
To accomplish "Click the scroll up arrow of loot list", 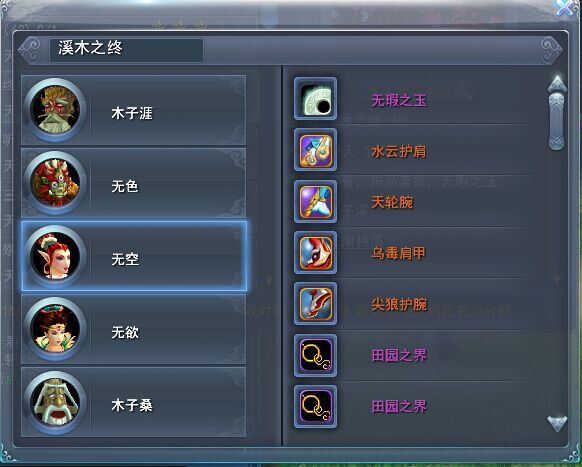I will click(x=557, y=84).
